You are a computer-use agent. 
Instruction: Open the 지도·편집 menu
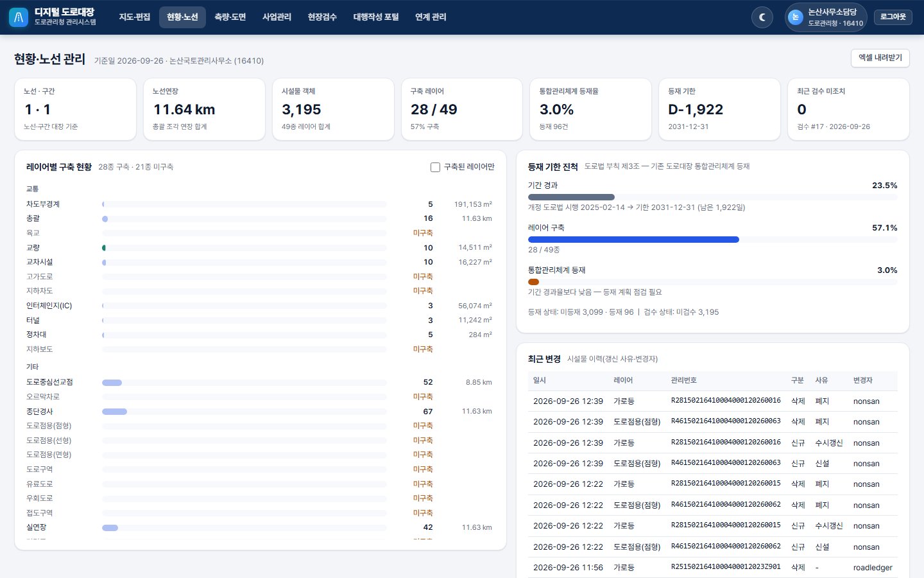click(135, 17)
